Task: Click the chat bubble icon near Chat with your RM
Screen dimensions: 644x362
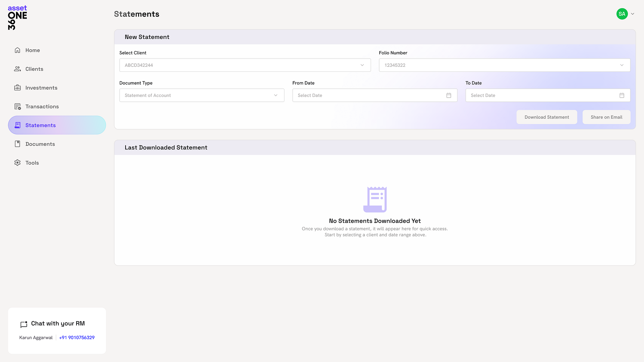Action: tap(24, 324)
